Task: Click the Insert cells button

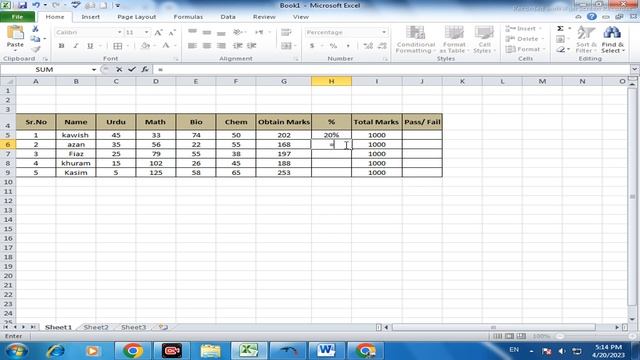Action: pos(524,29)
